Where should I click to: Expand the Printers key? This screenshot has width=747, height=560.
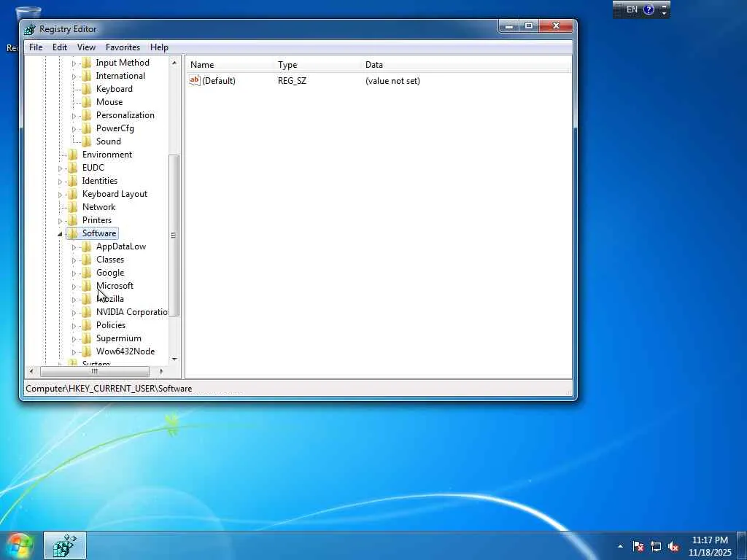[x=60, y=220]
